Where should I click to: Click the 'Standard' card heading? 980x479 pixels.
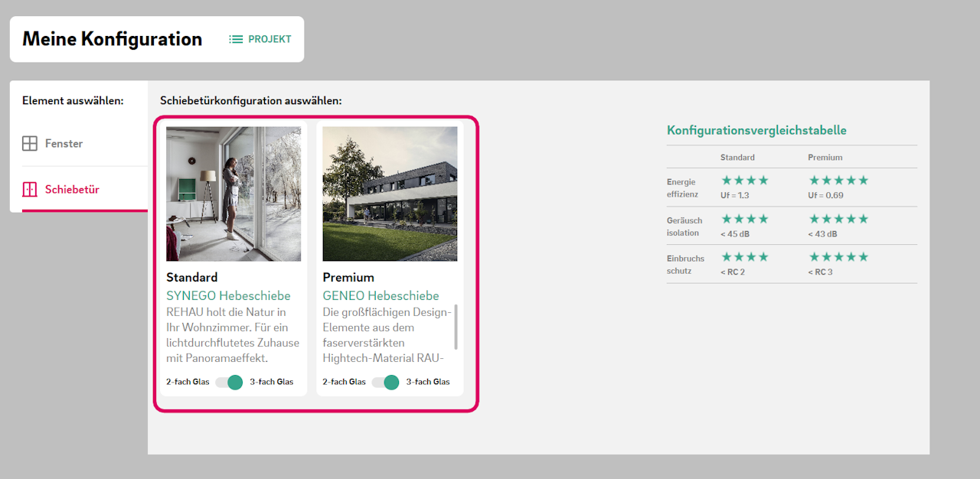click(x=191, y=277)
